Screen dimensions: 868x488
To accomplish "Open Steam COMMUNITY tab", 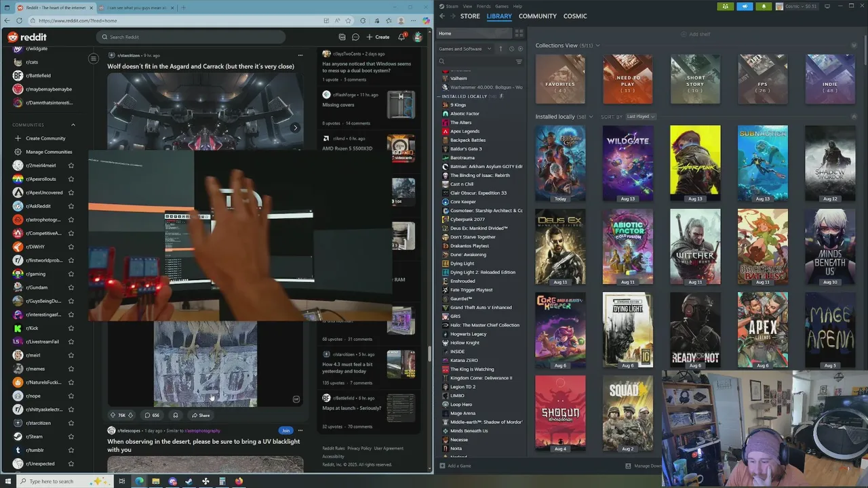I will pos(538,16).
